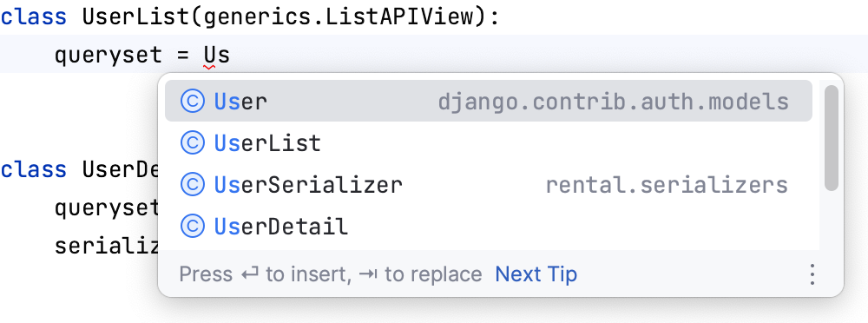This screenshot has height=323, width=868.
Task: Click generics.ListAPIView in the class definition
Action: [x=339, y=17]
